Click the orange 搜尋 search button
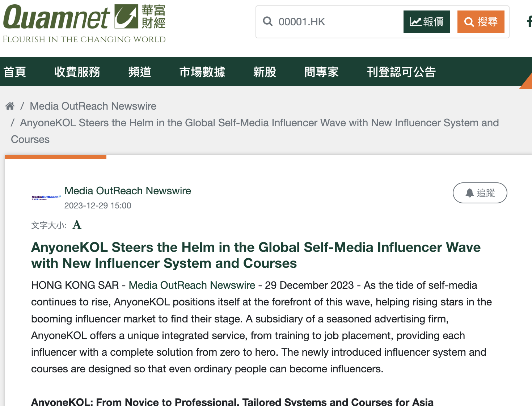 (481, 22)
